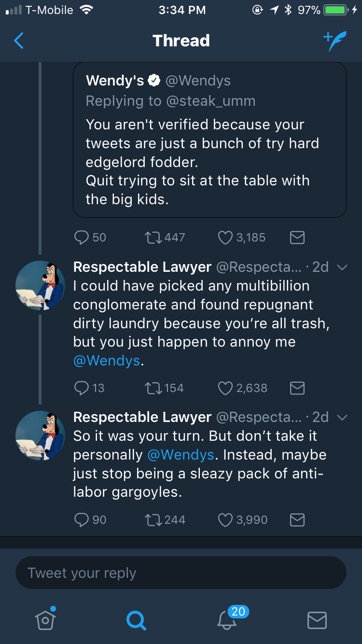This screenshot has width=362, height=644.
Task: Like the tweet with 2,638 likes
Action: tap(225, 388)
